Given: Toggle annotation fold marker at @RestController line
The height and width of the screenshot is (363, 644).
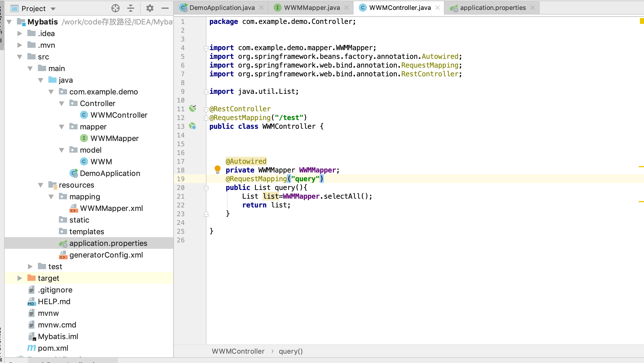Looking at the screenshot, I should pos(206,110).
